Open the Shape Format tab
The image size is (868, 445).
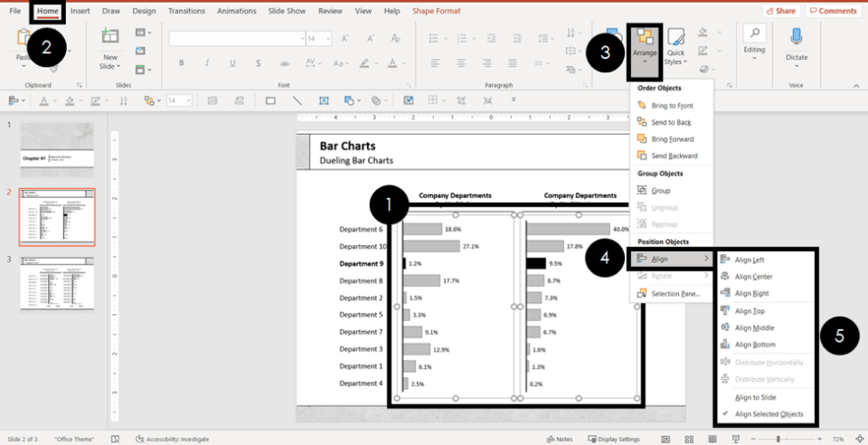point(436,11)
